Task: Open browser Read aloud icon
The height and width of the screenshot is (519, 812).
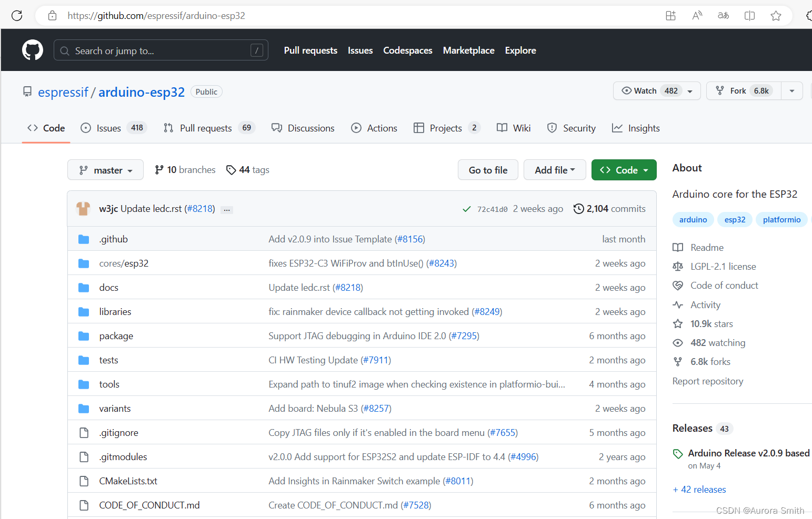Action: pyautogui.click(x=697, y=16)
